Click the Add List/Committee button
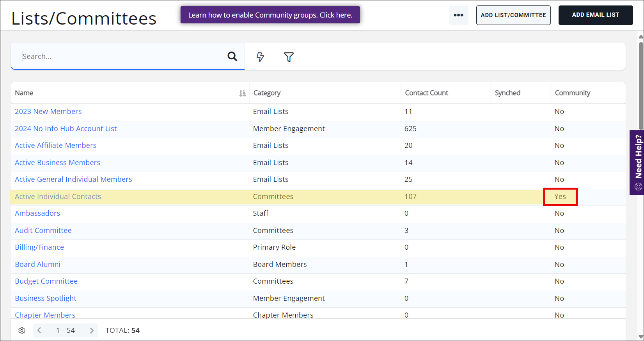 click(x=513, y=15)
